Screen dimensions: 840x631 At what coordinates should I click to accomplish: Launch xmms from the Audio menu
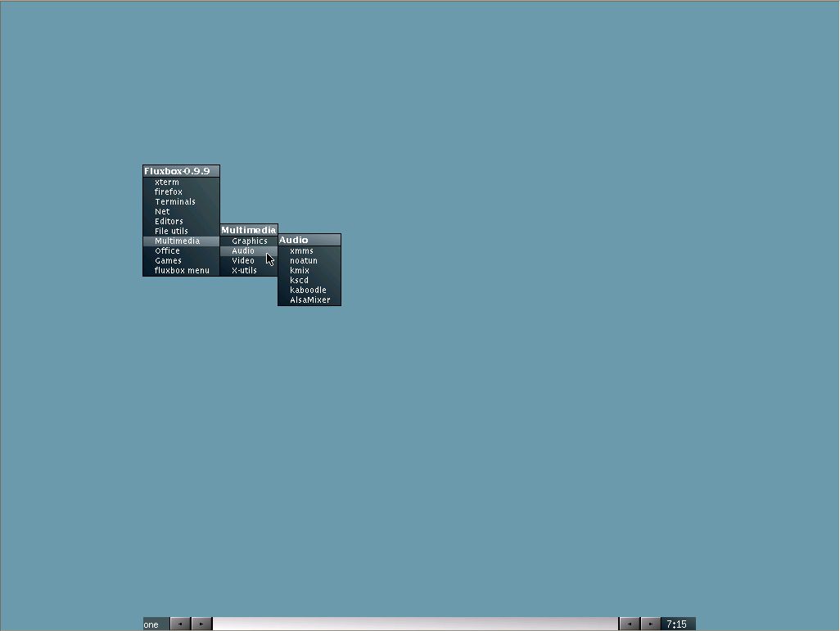coord(309,250)
